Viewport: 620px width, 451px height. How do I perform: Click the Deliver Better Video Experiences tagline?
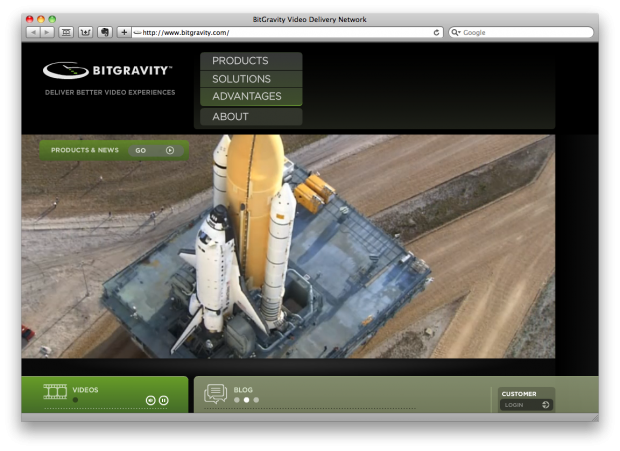tap(110, 92)
